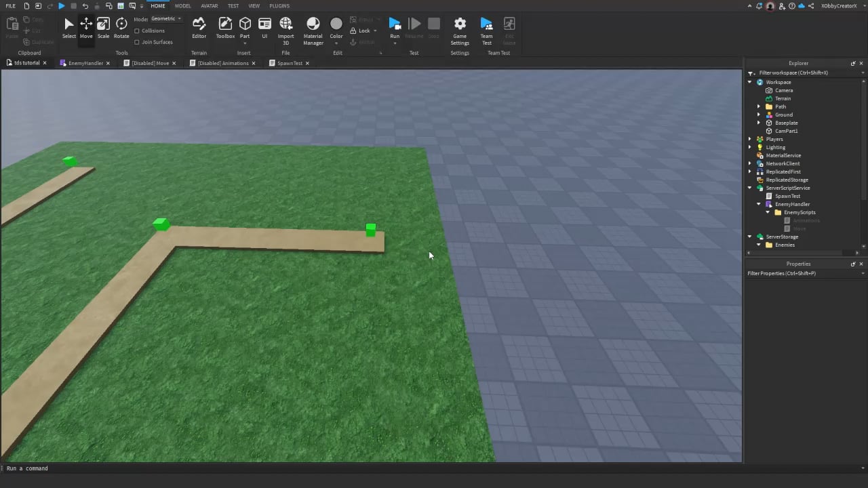Viewport: 868px width, 488px height.
Task: Enable the Join Surfaces checkbox
Action: tap(137, 42)
